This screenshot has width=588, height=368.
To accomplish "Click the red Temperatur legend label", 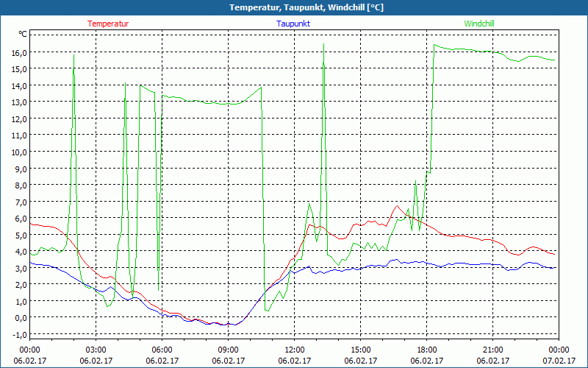I will [x=108, y=24].
